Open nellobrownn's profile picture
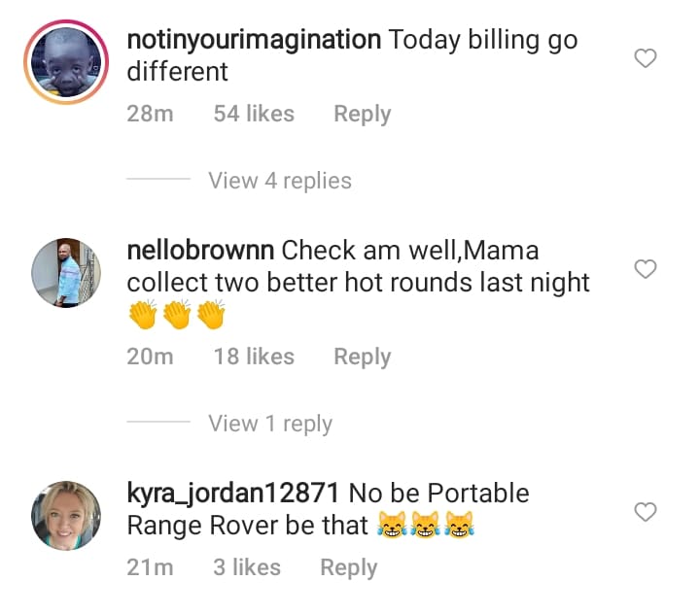700x615 pixels. (x=66, y=273)
